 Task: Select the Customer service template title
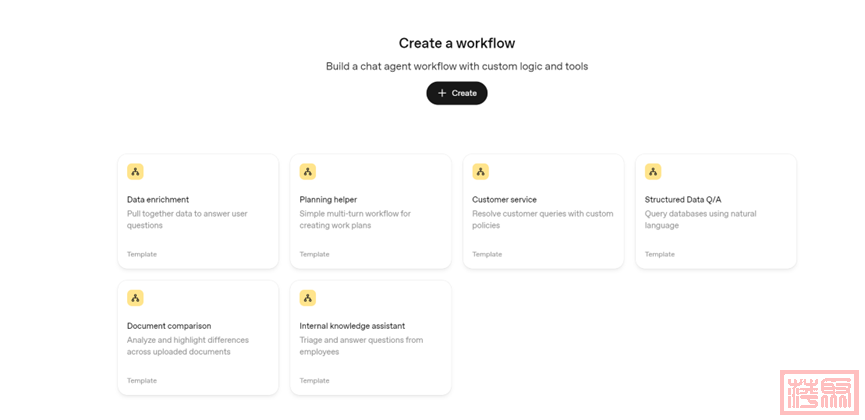click(x=504, y=199)
